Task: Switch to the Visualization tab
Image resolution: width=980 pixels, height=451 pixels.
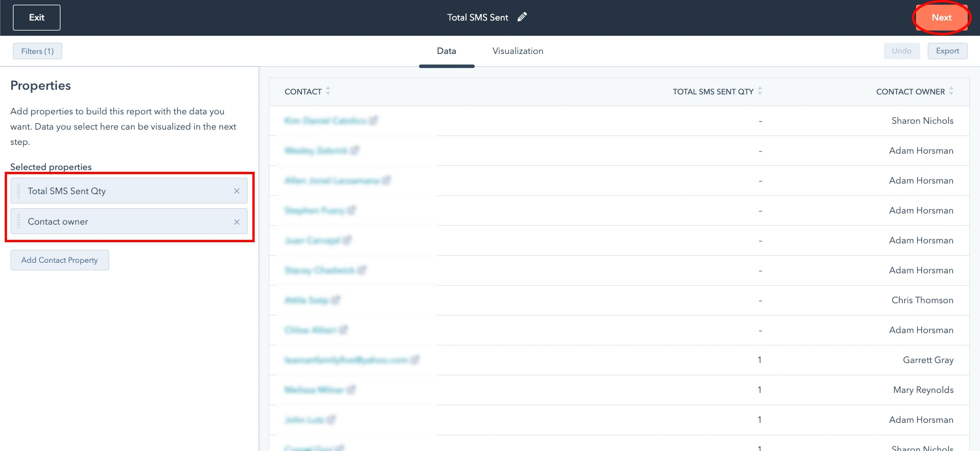Action: tap(518, 51)
